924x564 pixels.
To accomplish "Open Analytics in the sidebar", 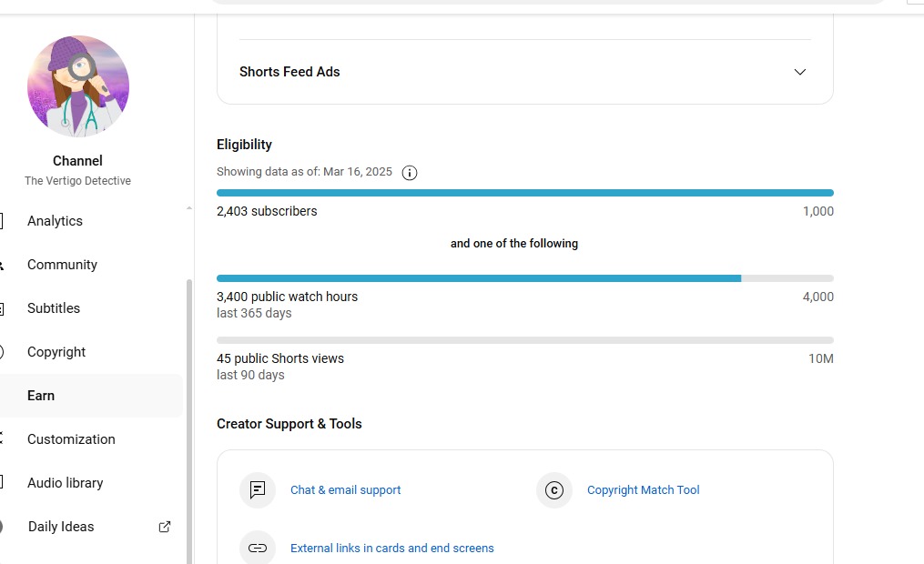I will [x=55, y=221].
